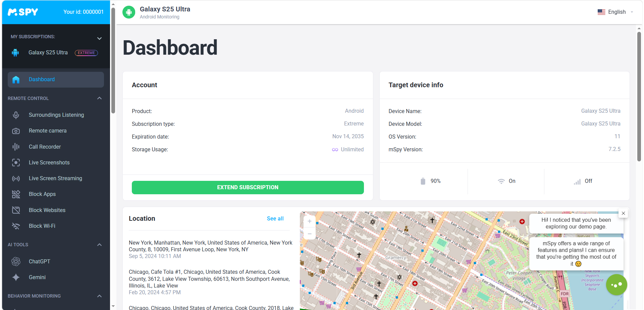Click the Extend Subscription button
This screenshot has width=644, height=310.
[x=248, y=188]
